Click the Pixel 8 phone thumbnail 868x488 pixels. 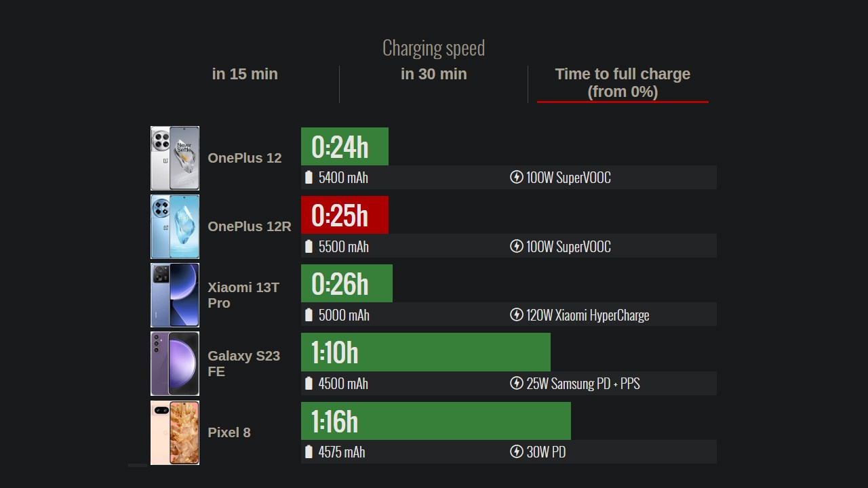coord(175,432)
